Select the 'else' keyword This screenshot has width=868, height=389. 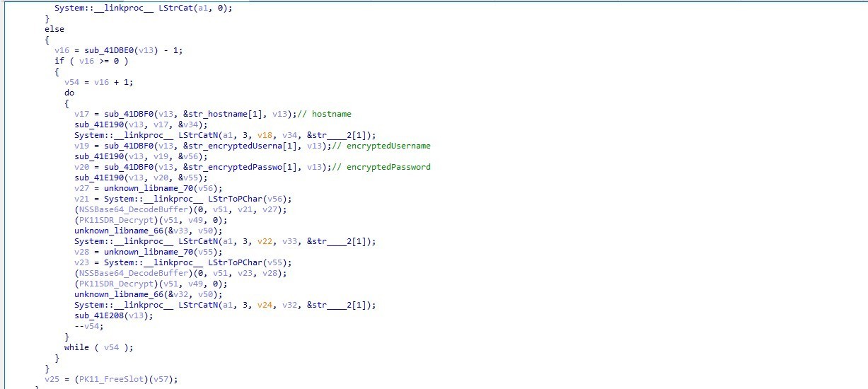tap(54, 29)
